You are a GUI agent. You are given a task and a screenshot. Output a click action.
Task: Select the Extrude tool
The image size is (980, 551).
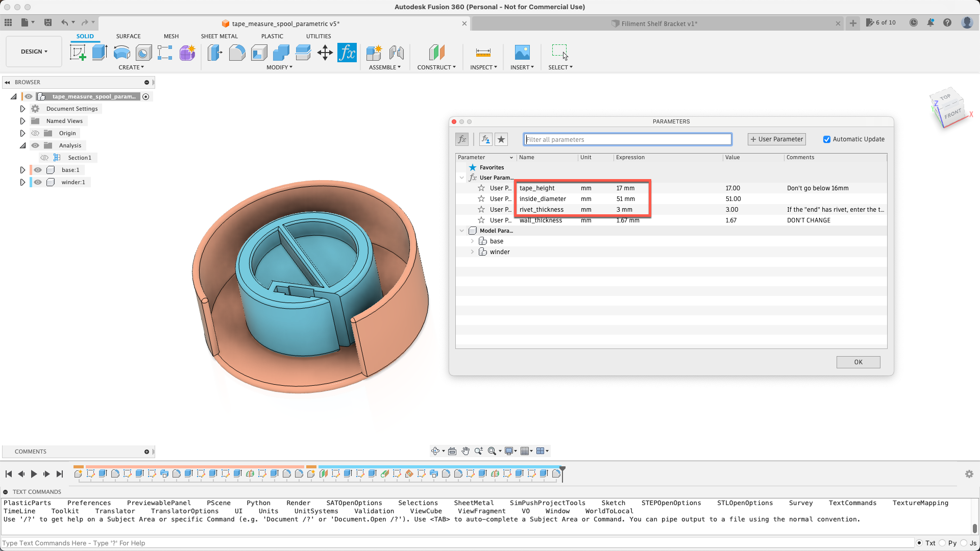(x=99, y=52)
